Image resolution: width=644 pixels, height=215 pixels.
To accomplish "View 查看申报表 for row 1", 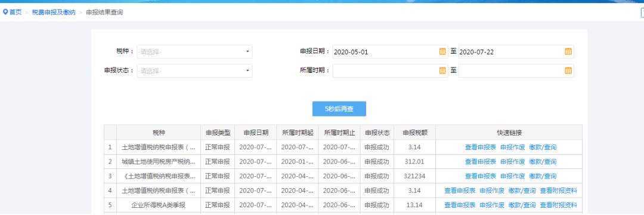I will point(480,147).
